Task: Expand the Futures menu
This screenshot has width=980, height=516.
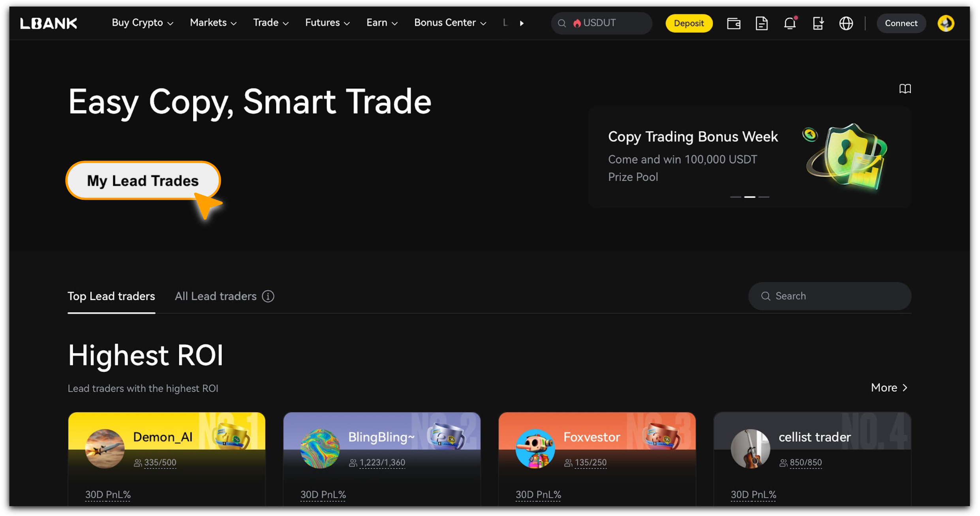Action: tap(327, 23)
